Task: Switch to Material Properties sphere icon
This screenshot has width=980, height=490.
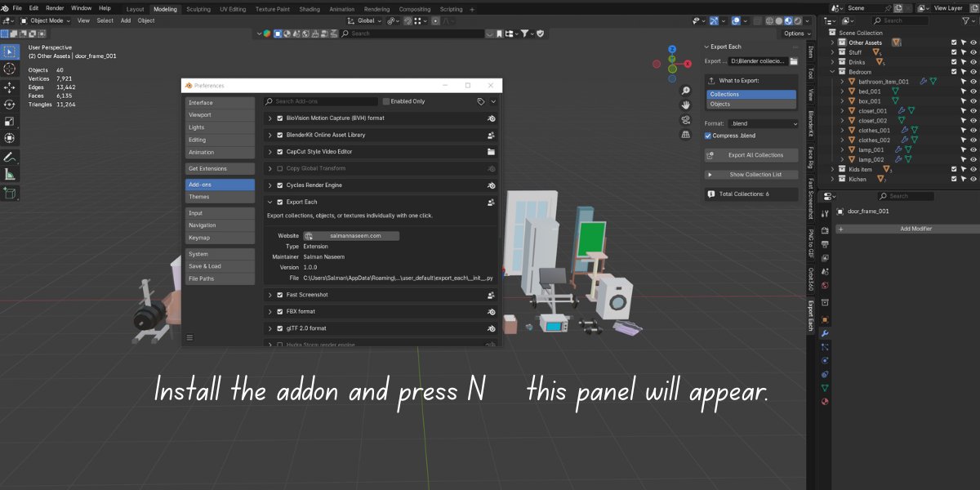Action: [x=824, y=399]
